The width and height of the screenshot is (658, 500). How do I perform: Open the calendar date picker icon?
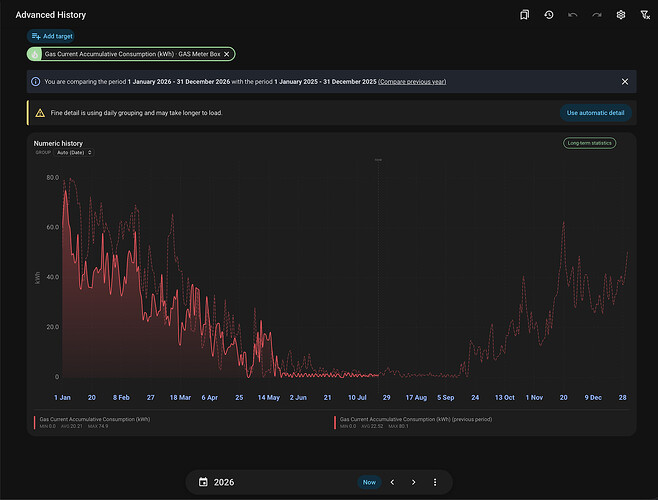click(203, 482)
